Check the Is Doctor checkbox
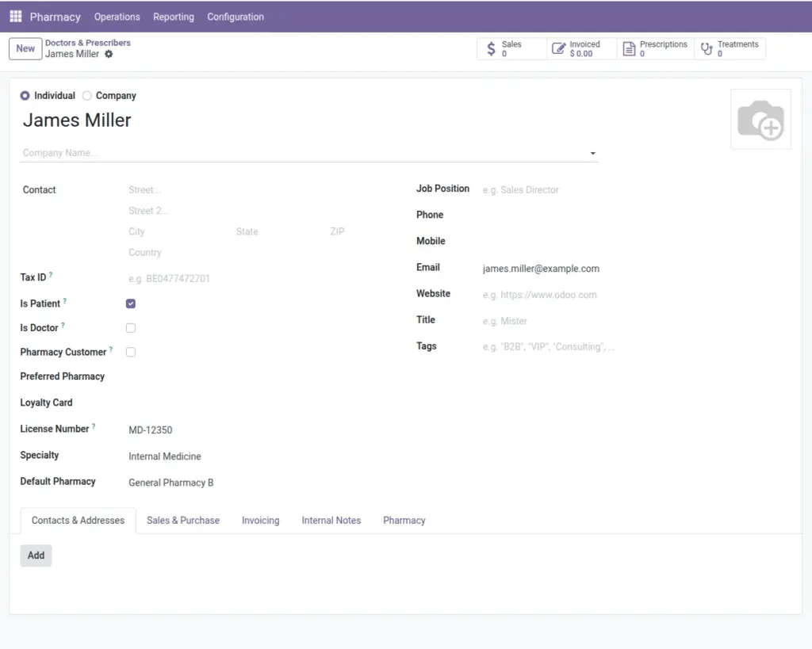The image size is (812, 649). pos(131,328)
